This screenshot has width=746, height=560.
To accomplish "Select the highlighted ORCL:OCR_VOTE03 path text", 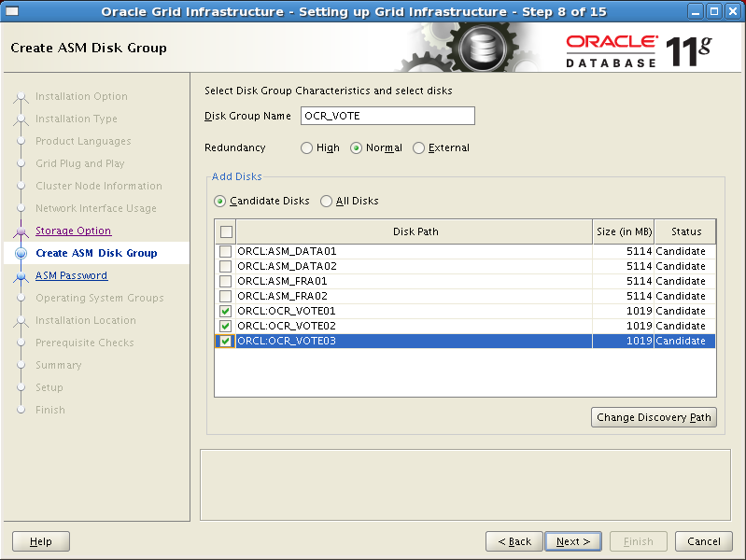I will 287,342.
